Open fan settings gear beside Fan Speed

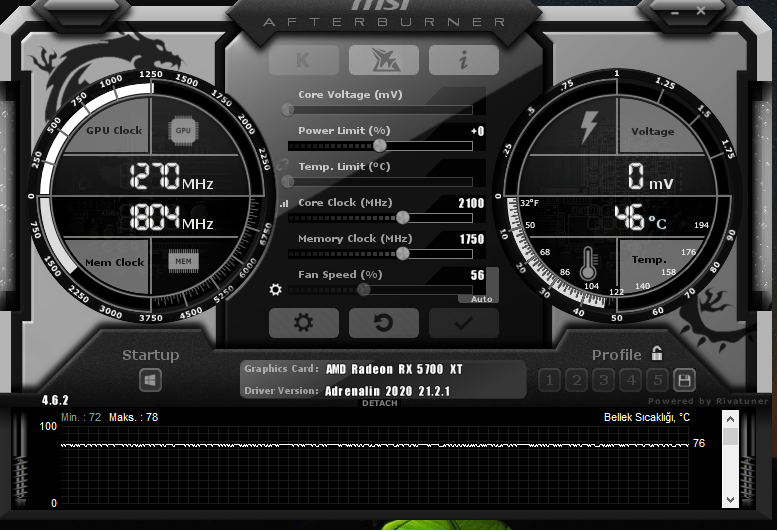[x=275, y=289]
